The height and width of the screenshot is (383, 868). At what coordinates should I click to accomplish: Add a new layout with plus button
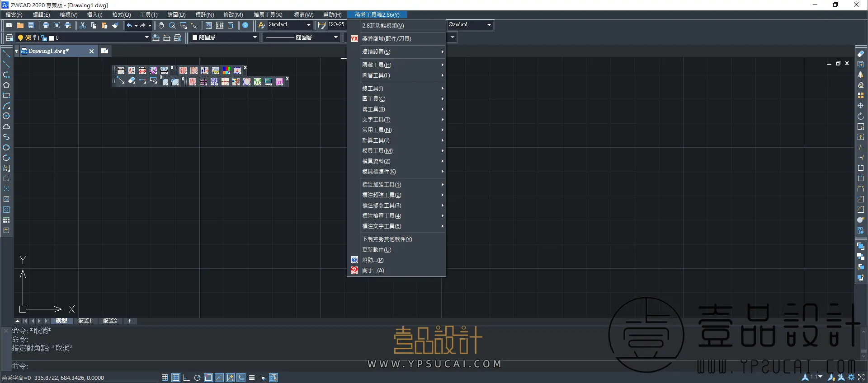(130, 321)
